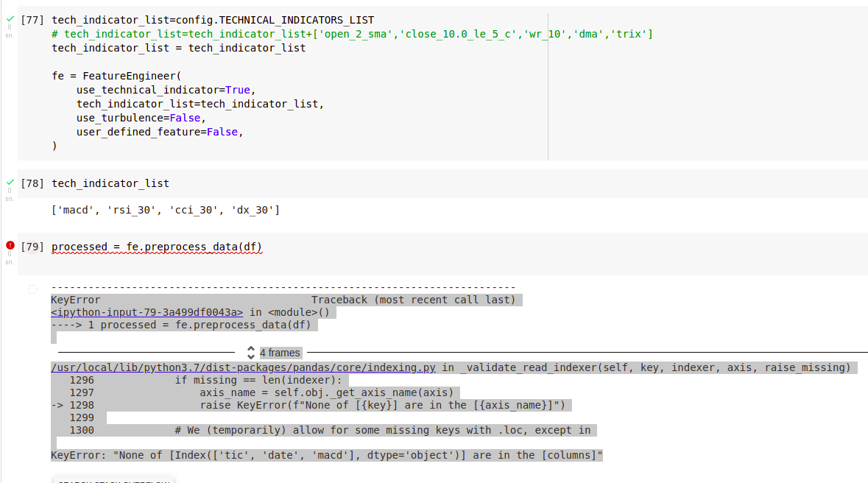
Task: Click the fe = FeatureEngineer( line
Action: (116, 76)
